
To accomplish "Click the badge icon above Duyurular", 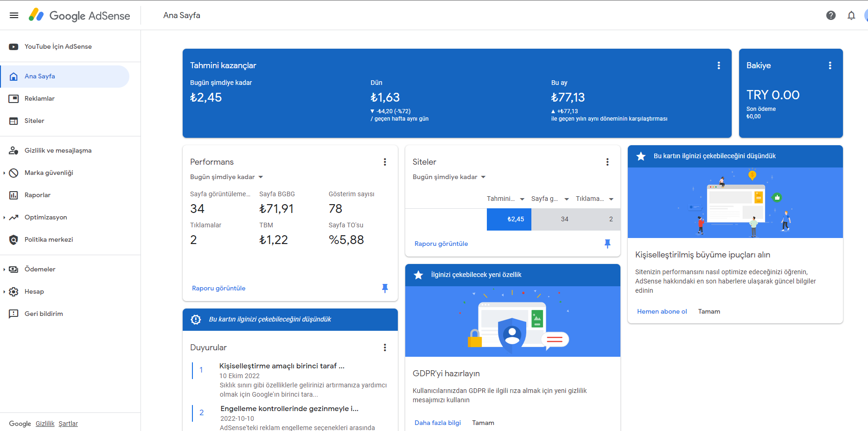I will point(196,320).
